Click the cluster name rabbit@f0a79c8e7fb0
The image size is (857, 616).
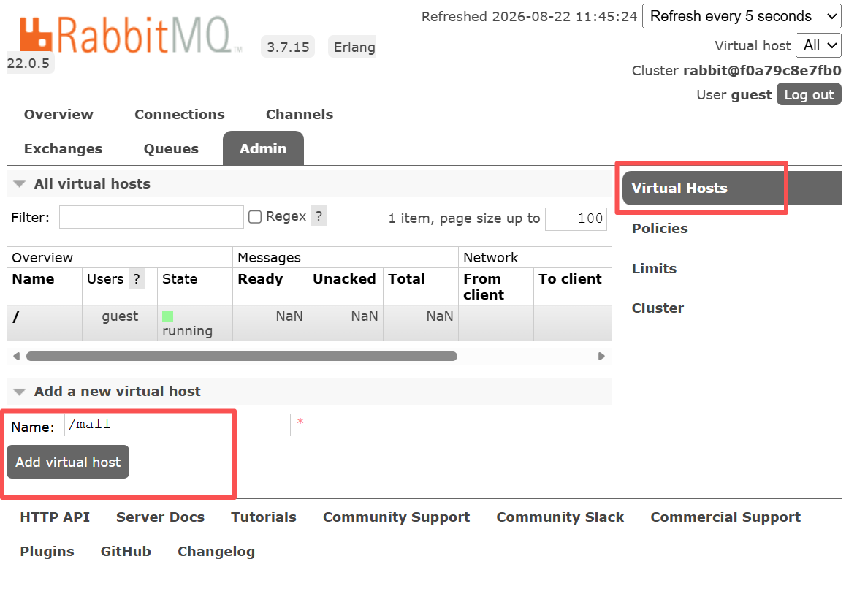762,70
